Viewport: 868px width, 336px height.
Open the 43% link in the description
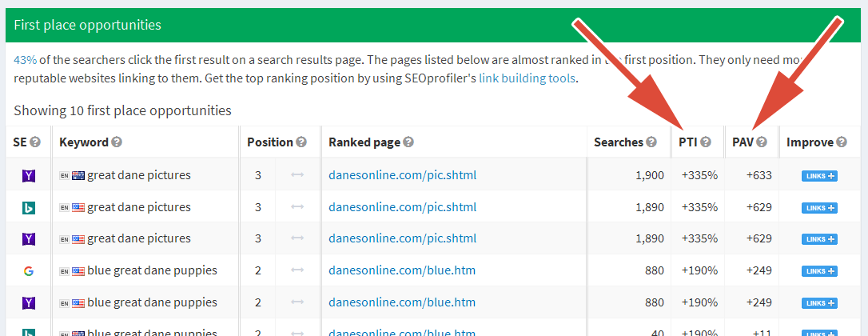(26, 60)
